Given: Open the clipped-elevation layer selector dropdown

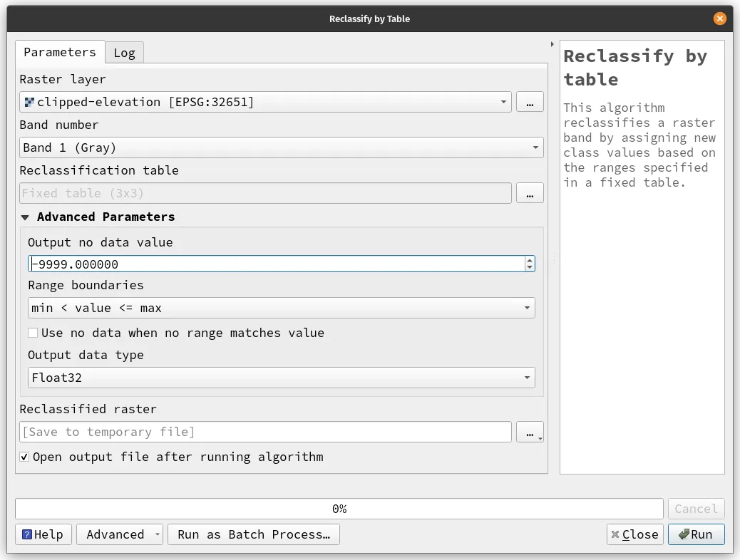Looking at the screenshot, I should tap(503, 102).
